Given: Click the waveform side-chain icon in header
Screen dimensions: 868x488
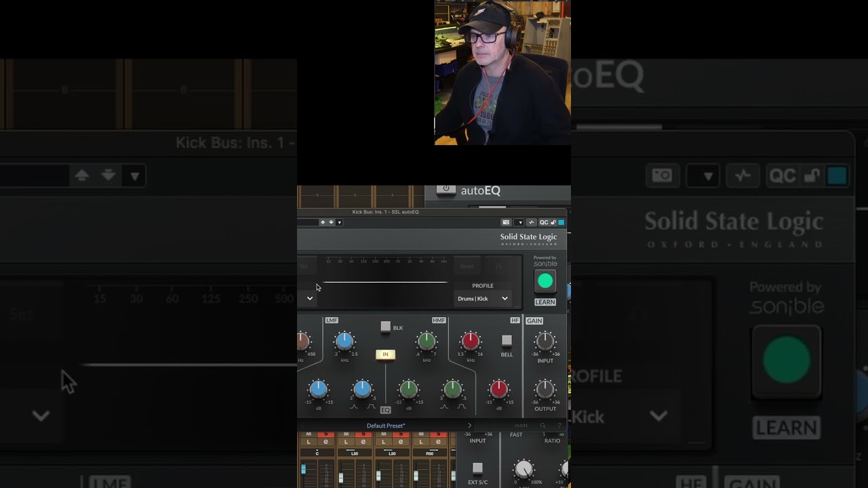Looking at the screenshot, I should 532,222.
